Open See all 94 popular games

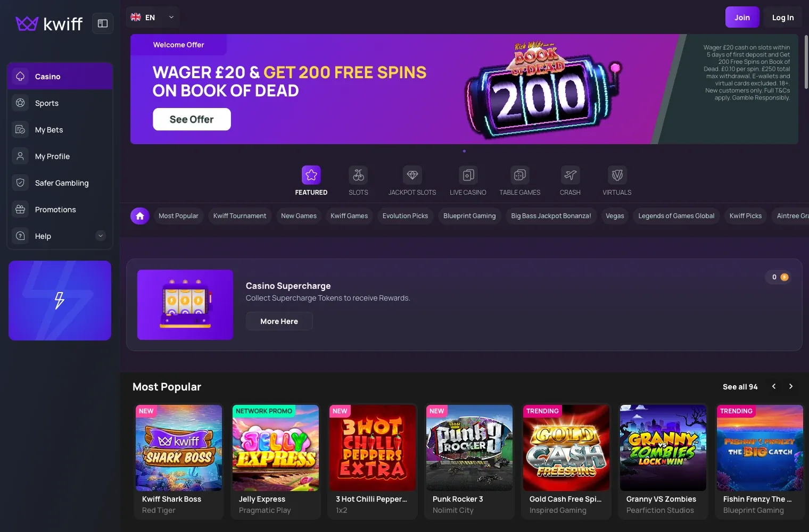740,386
